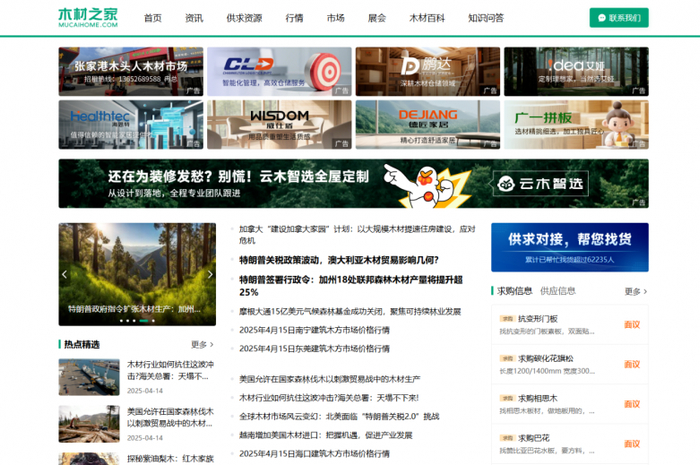The width and height of the screenshot is (700, 465).
Task: Open the CLD ad tile
Action: pos(279,71)
